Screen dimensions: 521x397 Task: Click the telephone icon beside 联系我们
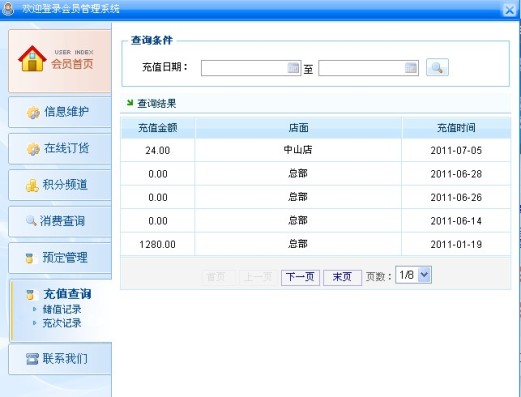(32, 359)
